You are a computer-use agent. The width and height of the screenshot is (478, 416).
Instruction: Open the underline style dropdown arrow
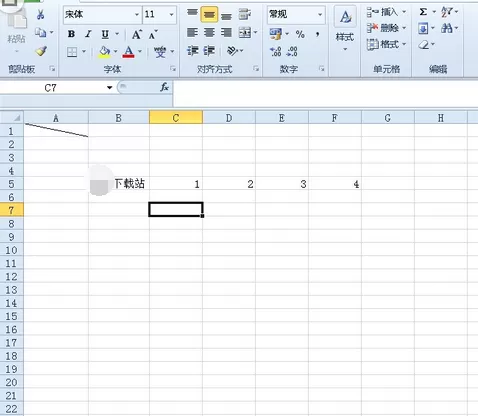[117, 34]
